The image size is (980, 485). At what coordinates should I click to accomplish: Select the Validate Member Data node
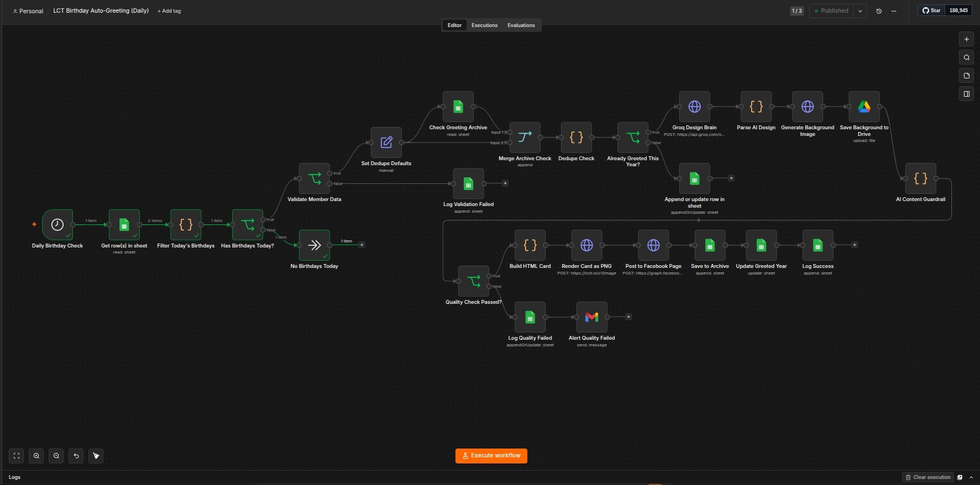[x=315, y=178]
